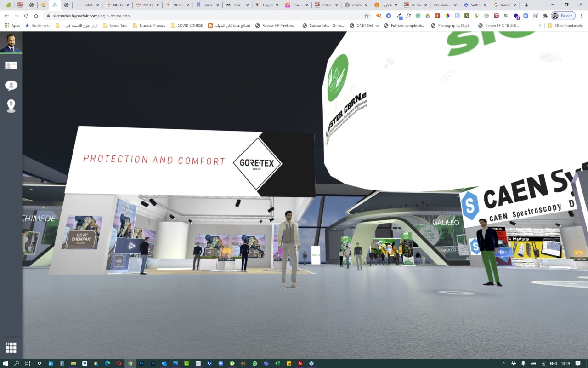Screen dimensions: 588x368
Task: Open FileZilla from the taskbar
Action: (300, 363)
